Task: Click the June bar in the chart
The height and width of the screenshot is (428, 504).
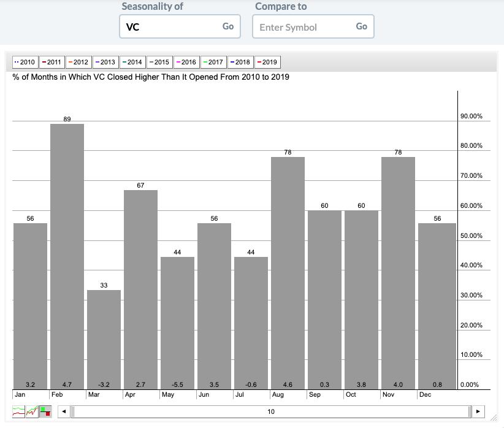Action: 214,306
